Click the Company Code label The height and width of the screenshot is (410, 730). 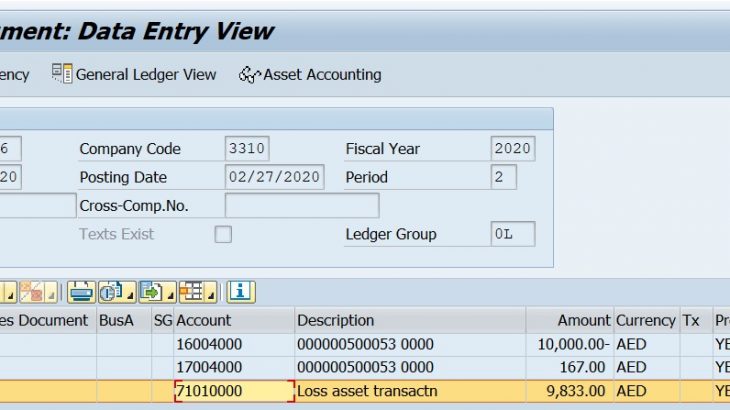(x=130, y=149)
